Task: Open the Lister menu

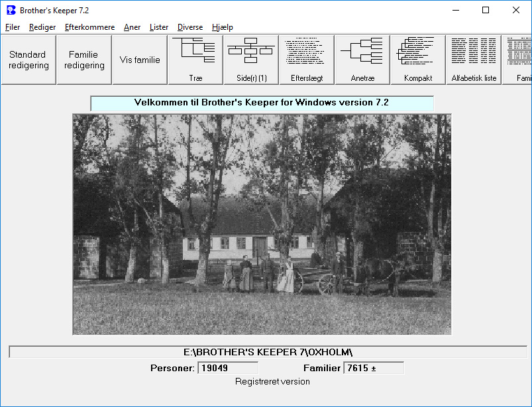Action: [159, 27]
